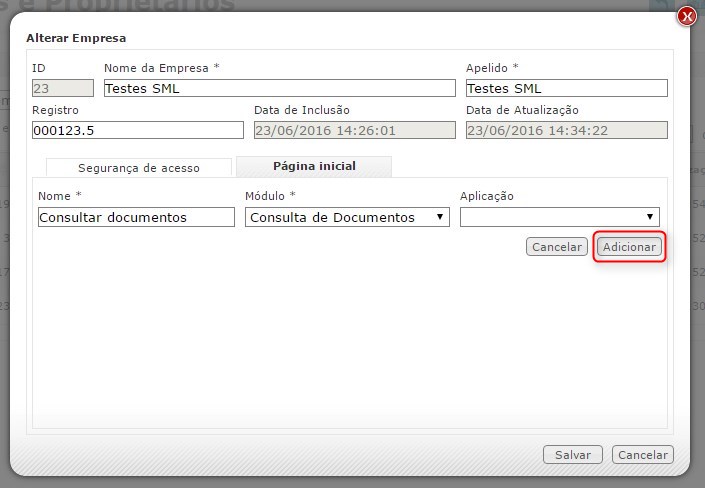Click the Nome da Empresa label
This screenshot has height=488, width=705.
tap(160, 68)
